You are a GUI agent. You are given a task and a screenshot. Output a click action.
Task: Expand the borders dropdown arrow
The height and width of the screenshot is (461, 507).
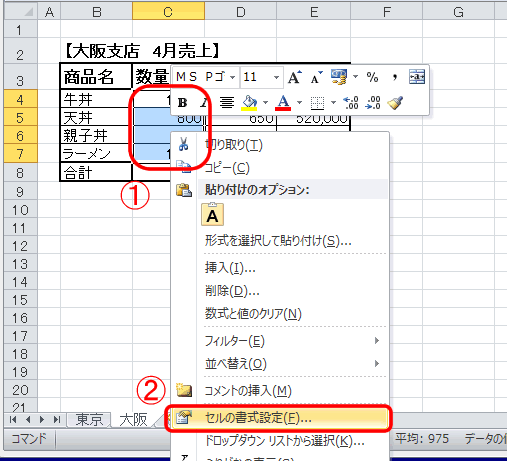coord(333,103)
